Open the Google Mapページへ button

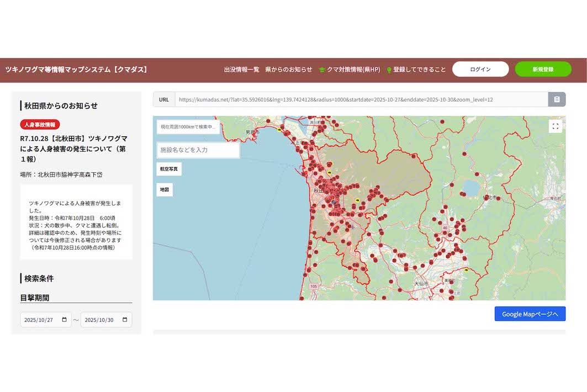click(x=530, y=314)
